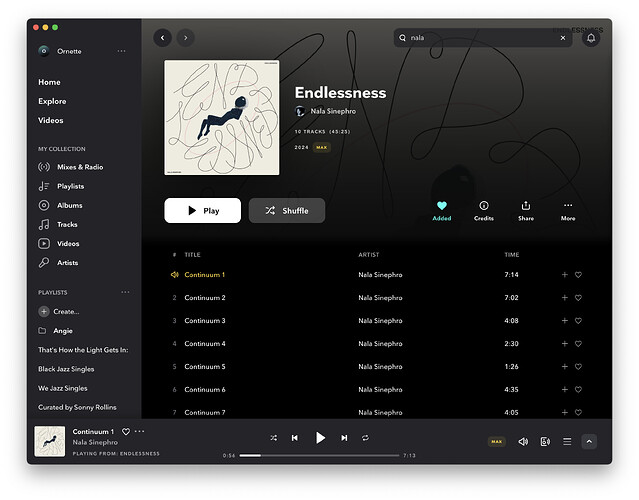
Task: Remove album from collection via Added heart
Action: pos(442,206)
